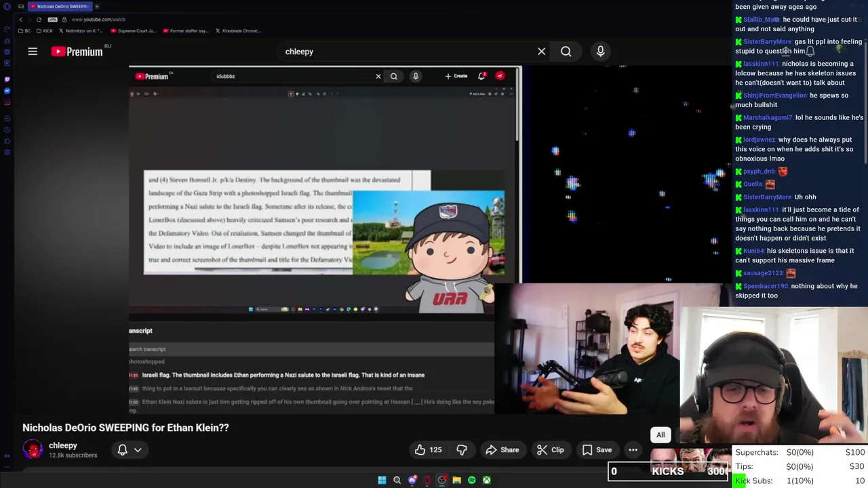Click Stallio_Ma chat username

(761, 20)
